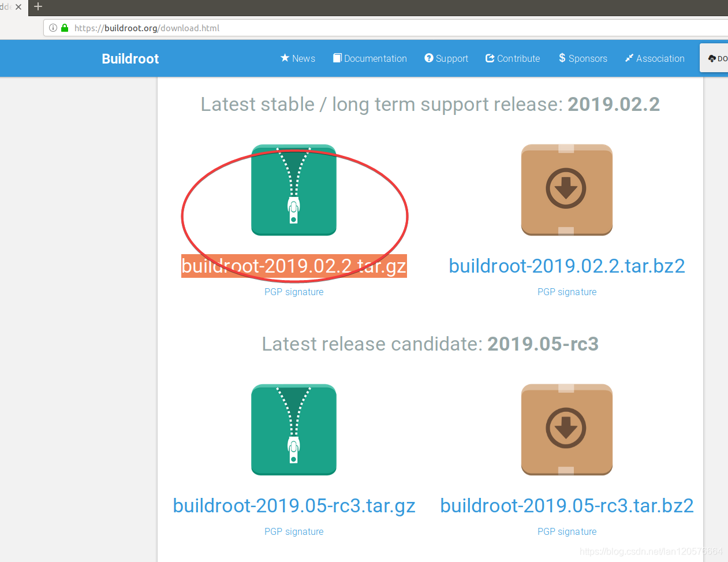The width and height of the screenshot is (728, 562).
Task: Open PGP signature for buildroot-2019.05-rc3.tar.gz
Action: 294,531
